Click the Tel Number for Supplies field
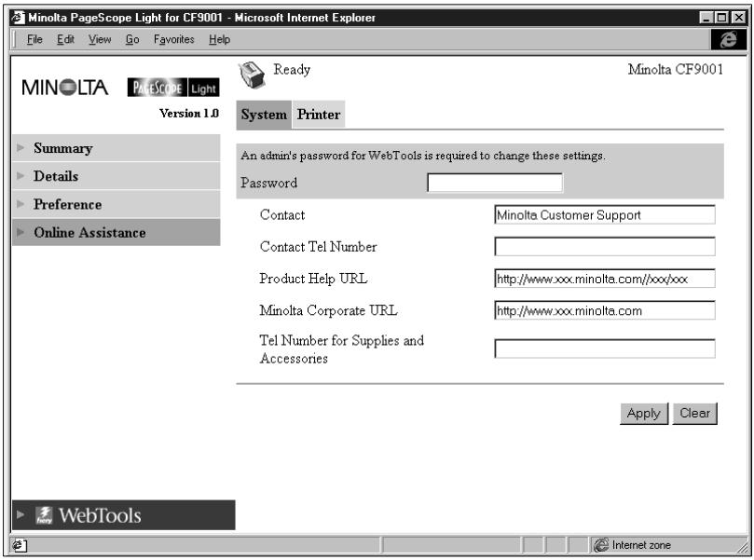The height and width of the screenshot is (560, 754). [605, 348]
